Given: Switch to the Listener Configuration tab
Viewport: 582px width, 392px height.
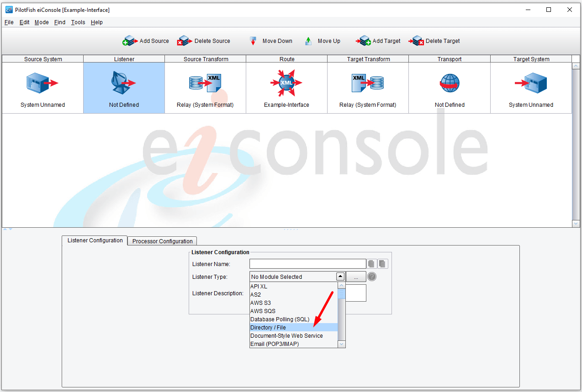Looking at the screenshot, I should (95, 240).
